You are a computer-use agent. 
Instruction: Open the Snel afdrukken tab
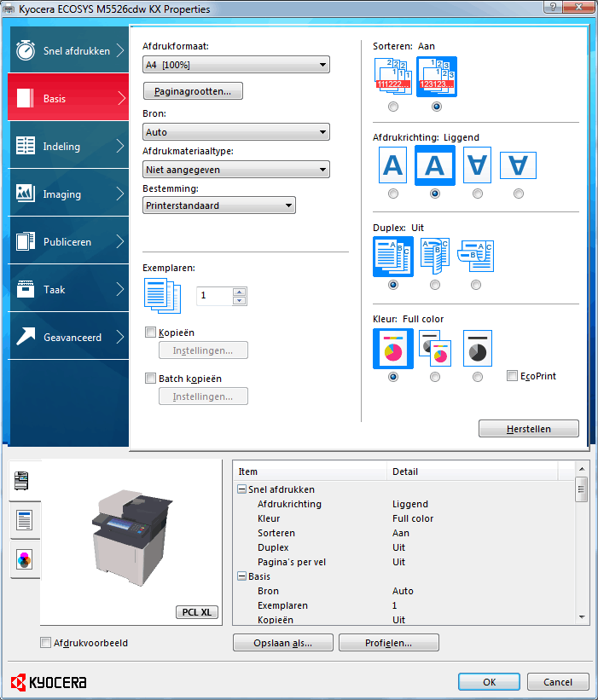[69, 50]
